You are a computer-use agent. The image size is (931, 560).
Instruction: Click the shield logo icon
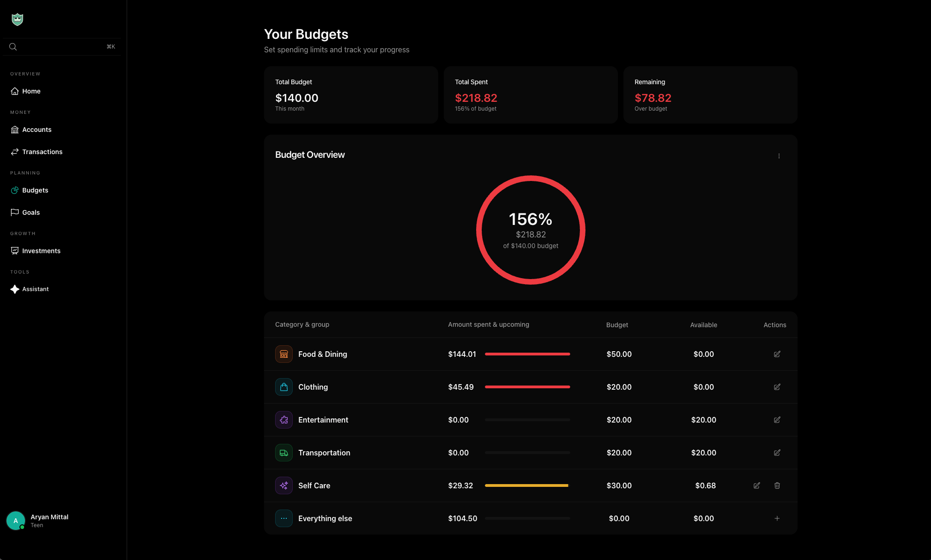[17, 19]
